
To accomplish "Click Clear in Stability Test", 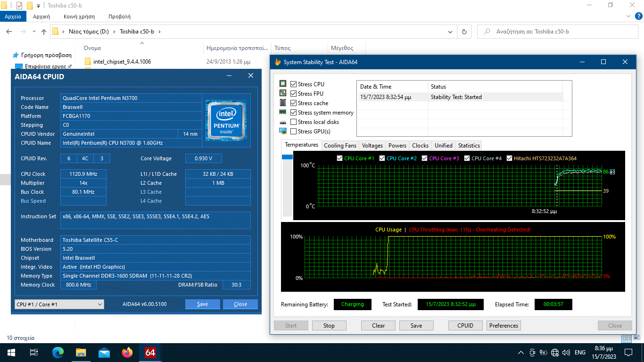I will pyautogui.click(x=379, y=326).
